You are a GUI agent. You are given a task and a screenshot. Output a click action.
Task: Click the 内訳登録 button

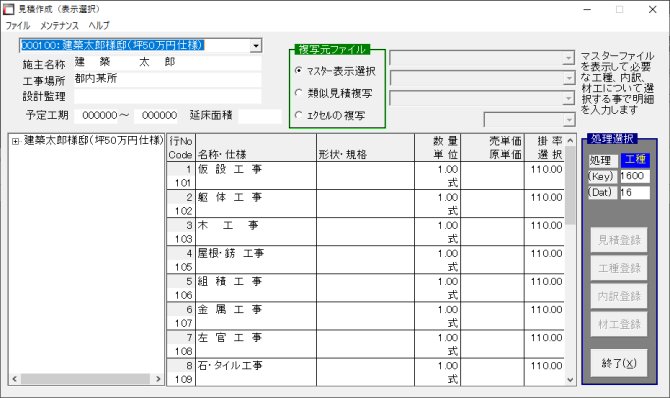[x=619, y=296]
